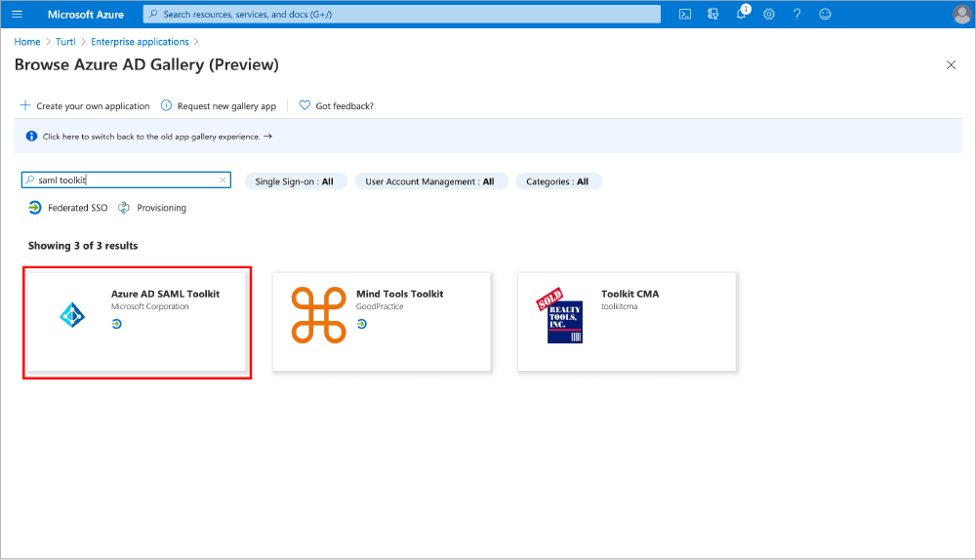Select the Azure AD SAML Toolkit tile
The height and width of the screenshot is (560, 976).
click(x=137, y=322)
